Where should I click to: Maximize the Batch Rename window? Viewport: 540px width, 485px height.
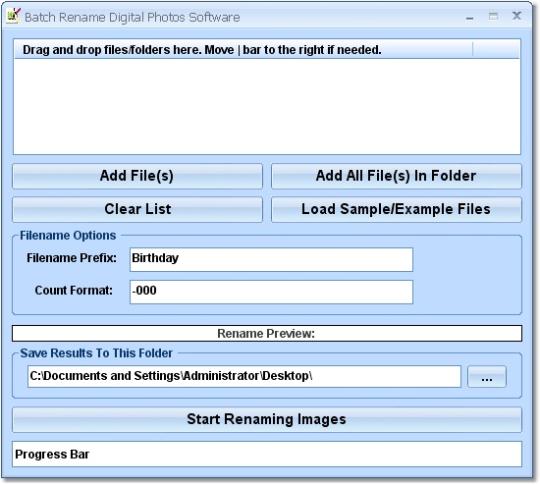493,16
